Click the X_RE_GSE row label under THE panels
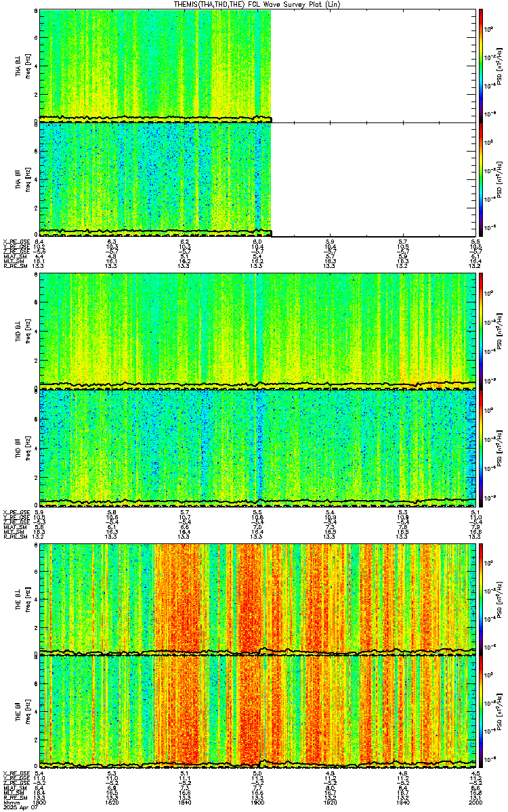 [16, 773]
